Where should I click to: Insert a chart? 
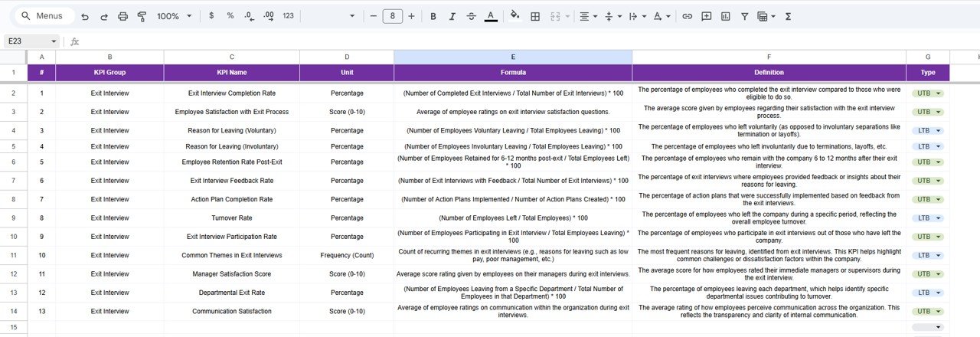[x=725, y=16]
